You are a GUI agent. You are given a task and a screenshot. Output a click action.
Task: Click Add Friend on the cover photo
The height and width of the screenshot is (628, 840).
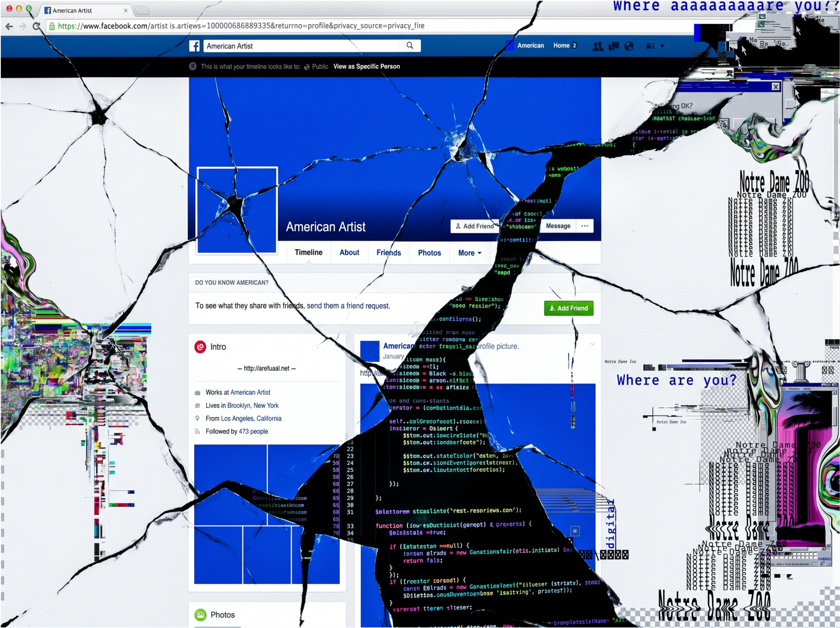(475, 226)
